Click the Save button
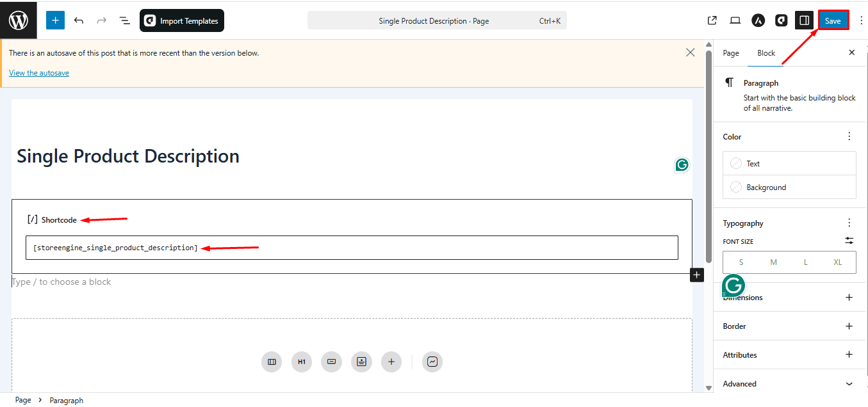The width and height of the screenshot is (868, 407). tap(833, 20)
